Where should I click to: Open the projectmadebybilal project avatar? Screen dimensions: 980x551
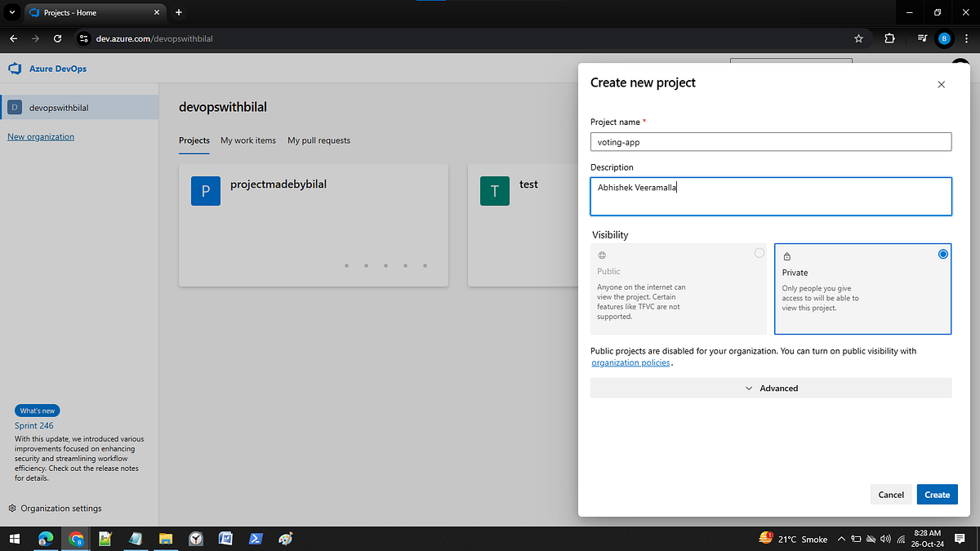[205, 190]
